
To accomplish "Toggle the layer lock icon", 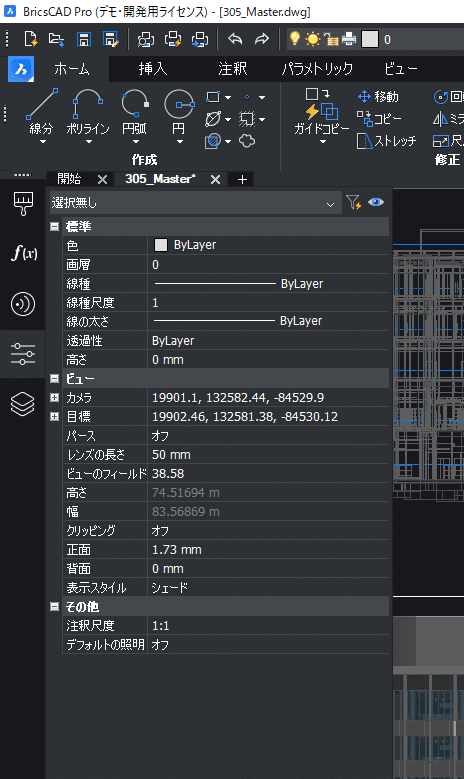I will click(330, 39).
